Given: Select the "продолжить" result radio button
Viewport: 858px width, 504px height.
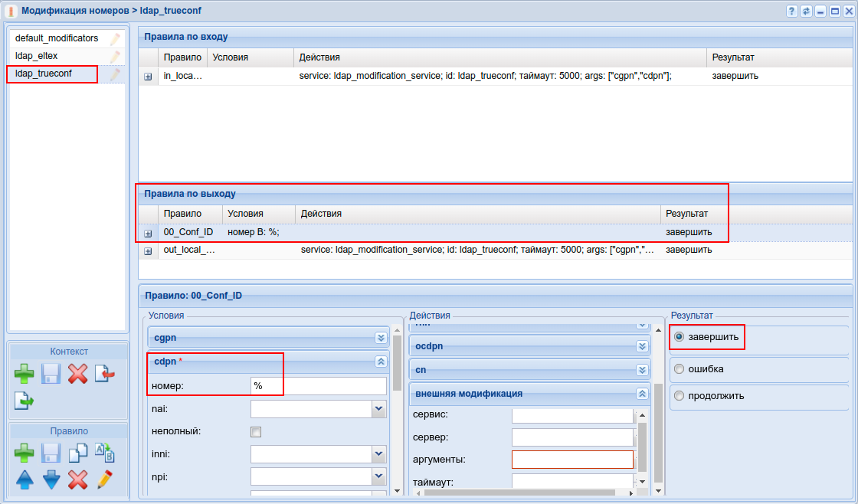Looking at the screenshot, I should [679, 396].
